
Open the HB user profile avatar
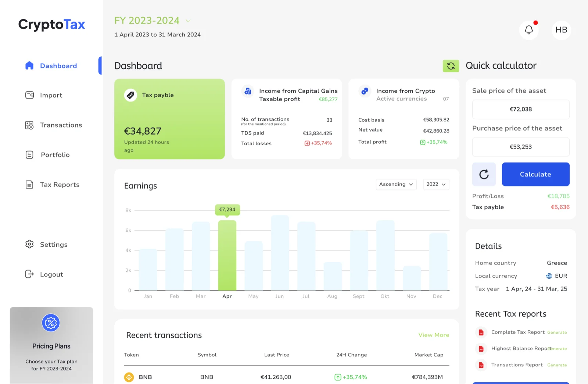[x=561, y=30]
